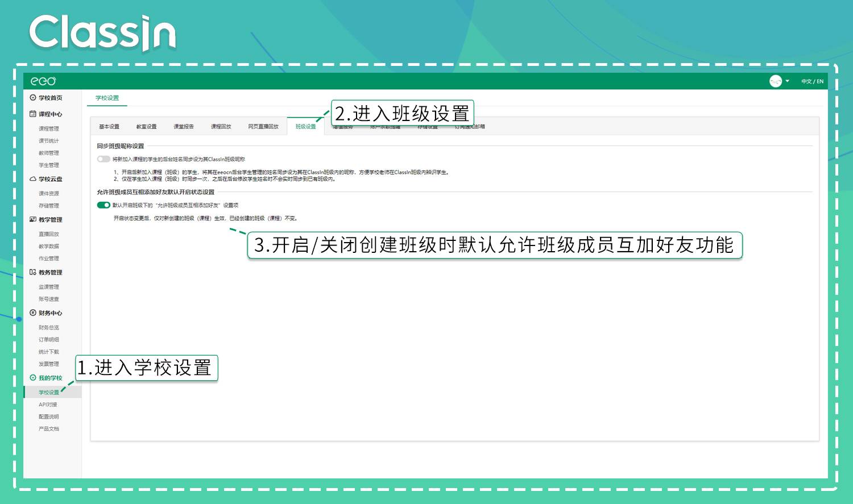Screen dimensions: 853x504
Task: Open 财务总览 under 财务中心
Action: click(49, 327)
